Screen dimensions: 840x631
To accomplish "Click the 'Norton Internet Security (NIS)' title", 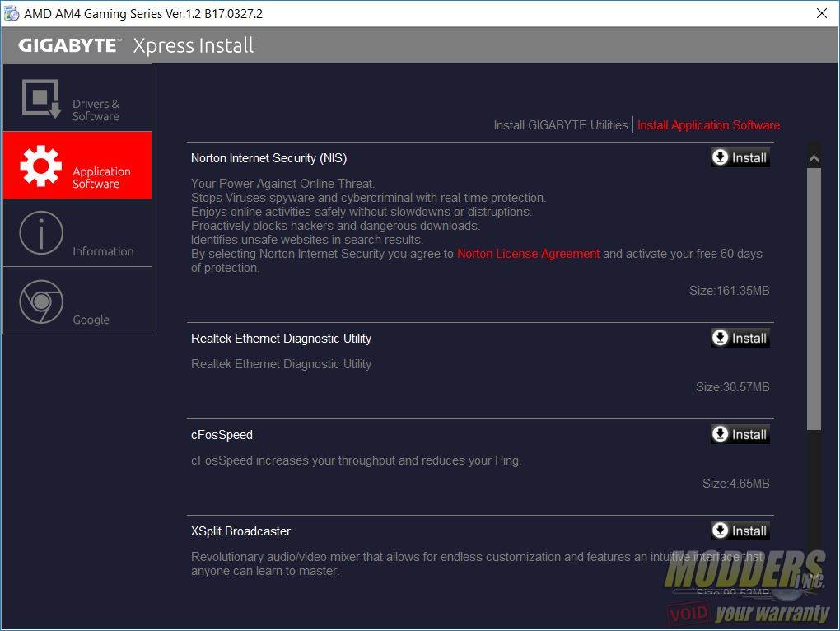I will point(269,158).
